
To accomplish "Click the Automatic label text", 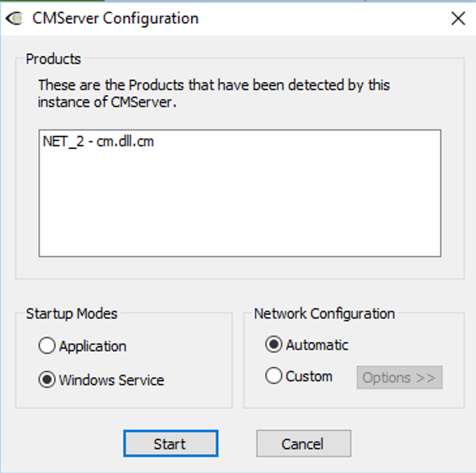I will (317, 345).
